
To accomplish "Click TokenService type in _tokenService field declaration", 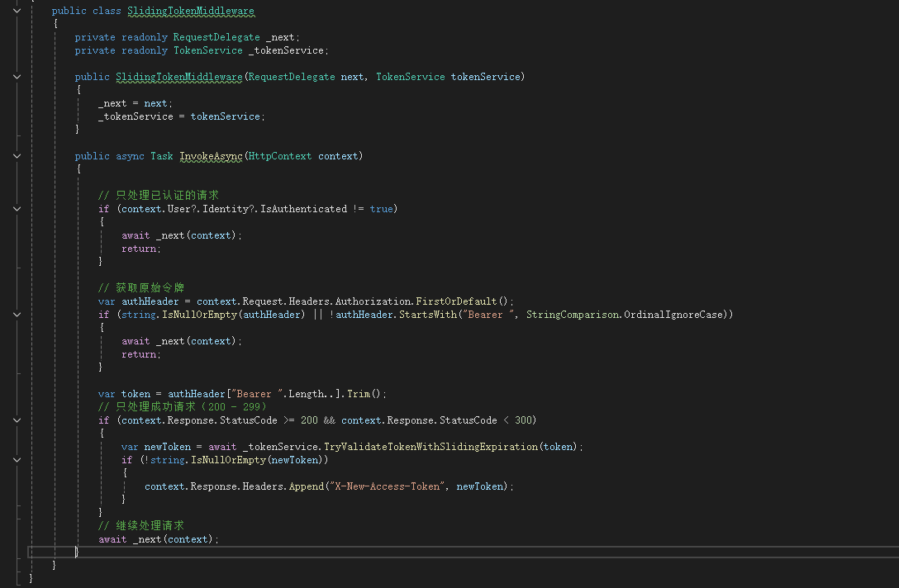I will [x=207, y=50].
